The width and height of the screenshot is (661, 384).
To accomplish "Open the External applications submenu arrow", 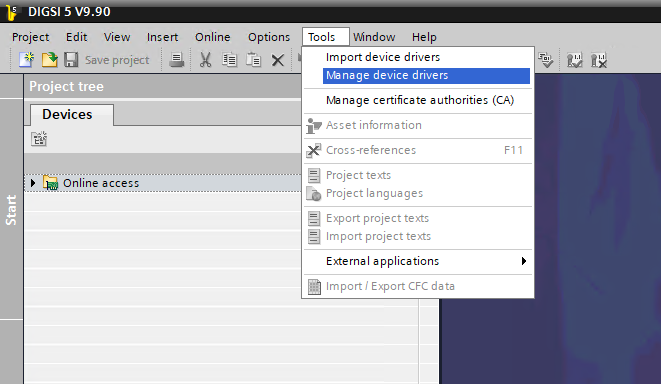I will [524, 261].
